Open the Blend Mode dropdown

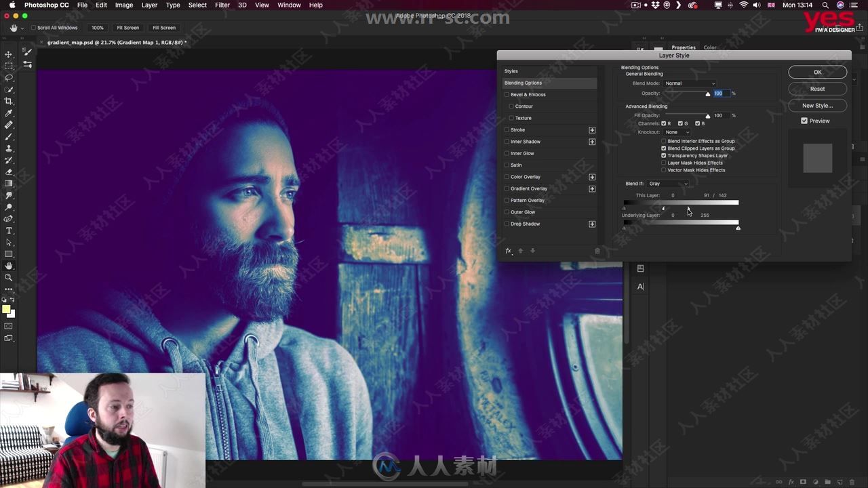tap(690, 83)
